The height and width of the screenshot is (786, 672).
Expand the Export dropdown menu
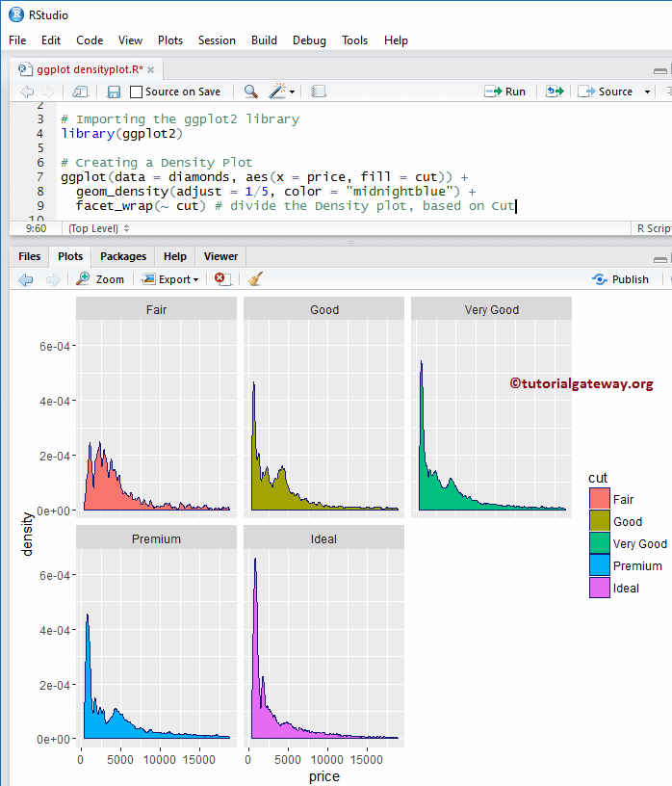tap(170, 279)
